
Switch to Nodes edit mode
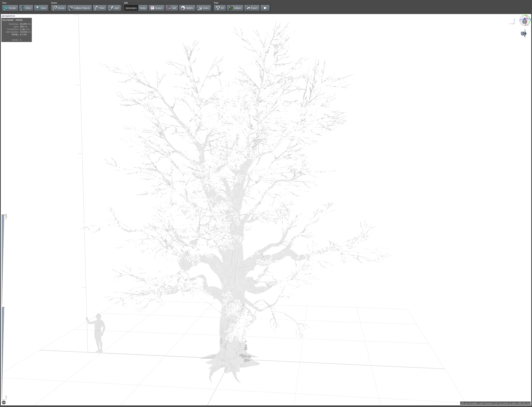143,8
